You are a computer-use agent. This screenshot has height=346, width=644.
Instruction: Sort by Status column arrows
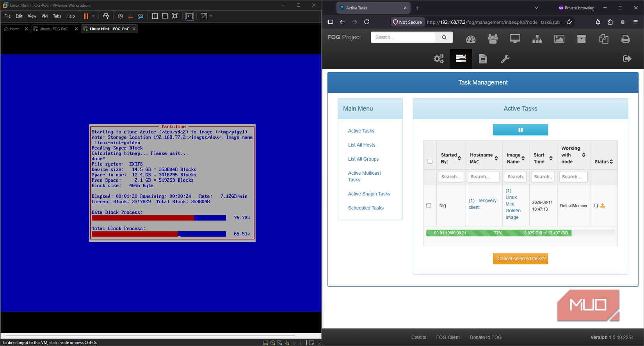point(611,161)
